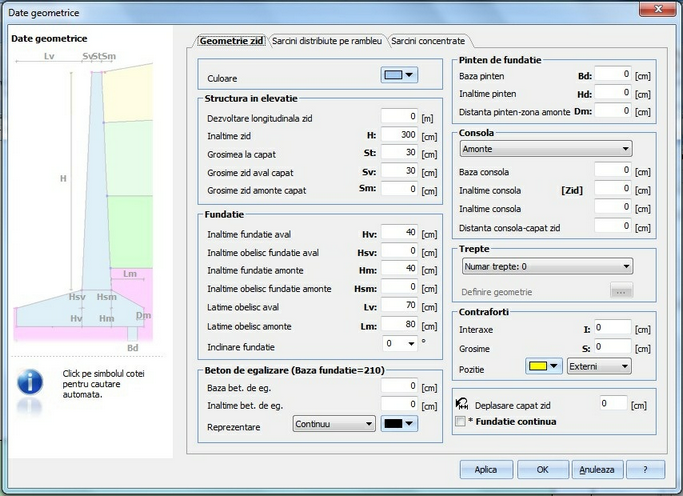Click the Dm symbol in the wall diagram
The image size is (683, 496).
click(144, 315)
